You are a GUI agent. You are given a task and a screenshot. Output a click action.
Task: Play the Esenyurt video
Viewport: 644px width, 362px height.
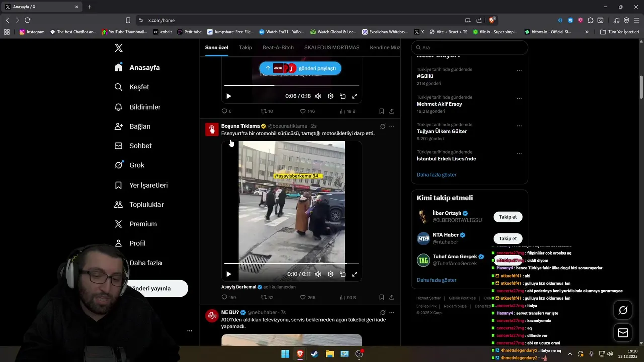[x=228, y=274]
